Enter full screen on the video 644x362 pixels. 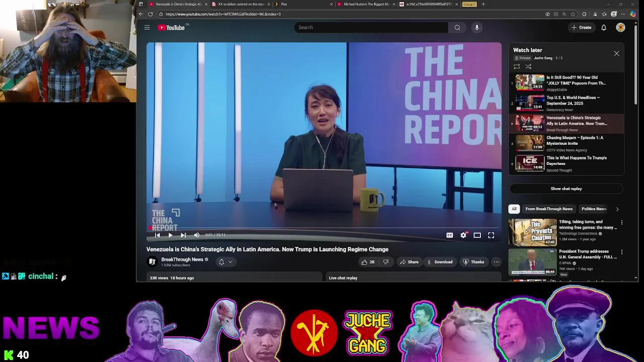coord(491,235)
